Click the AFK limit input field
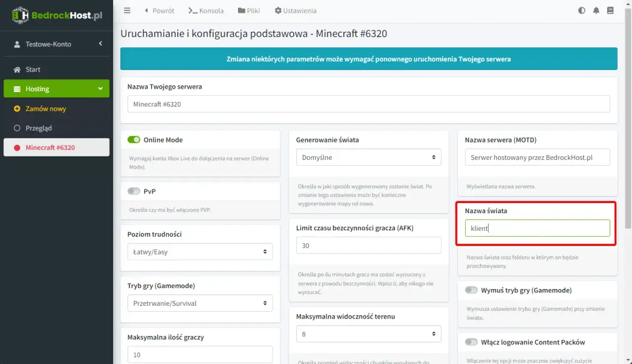The height and width of the screenshot is (364, 632). coord(368,245)
